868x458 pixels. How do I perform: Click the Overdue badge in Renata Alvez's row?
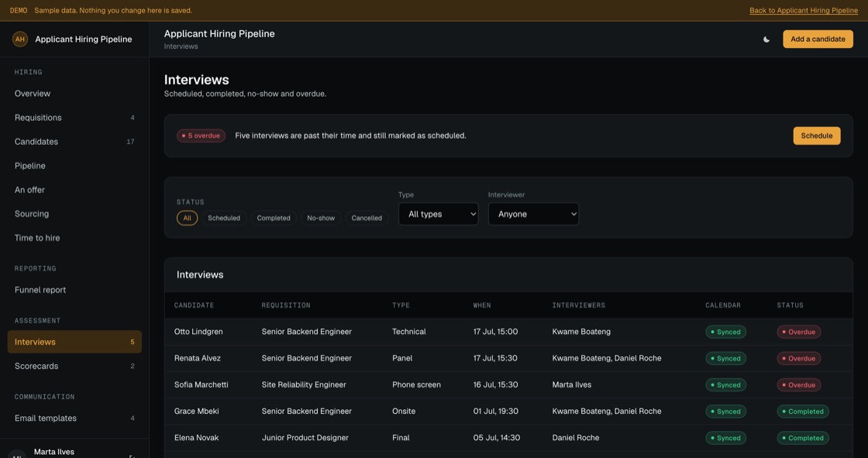799,359
